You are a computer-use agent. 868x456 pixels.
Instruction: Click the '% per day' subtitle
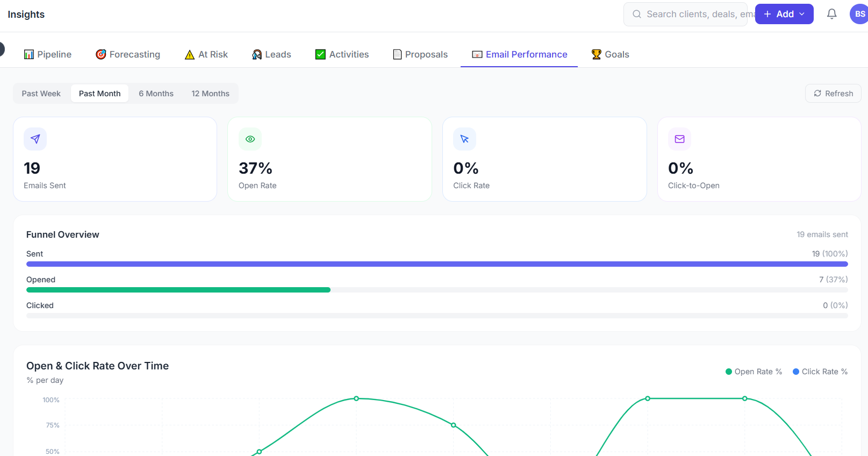click(45, 380)
